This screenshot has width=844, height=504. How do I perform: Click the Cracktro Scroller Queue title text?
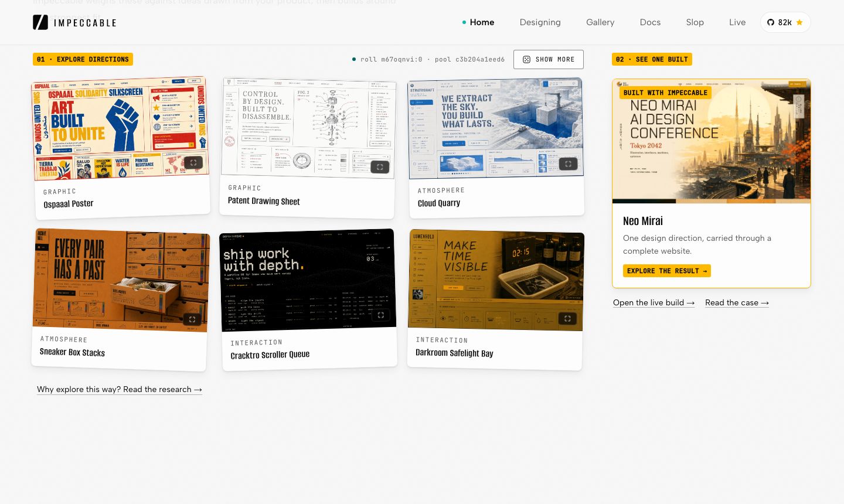tap(270, 355)
